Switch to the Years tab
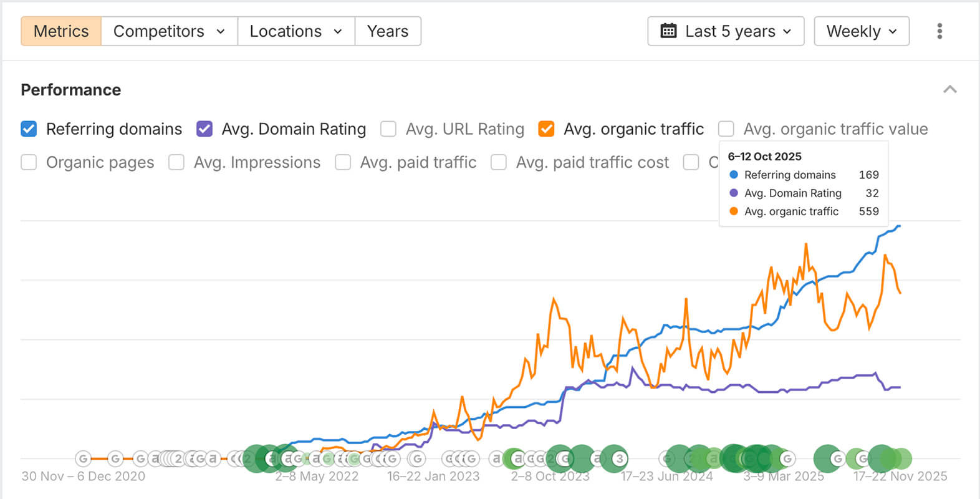 388,31
